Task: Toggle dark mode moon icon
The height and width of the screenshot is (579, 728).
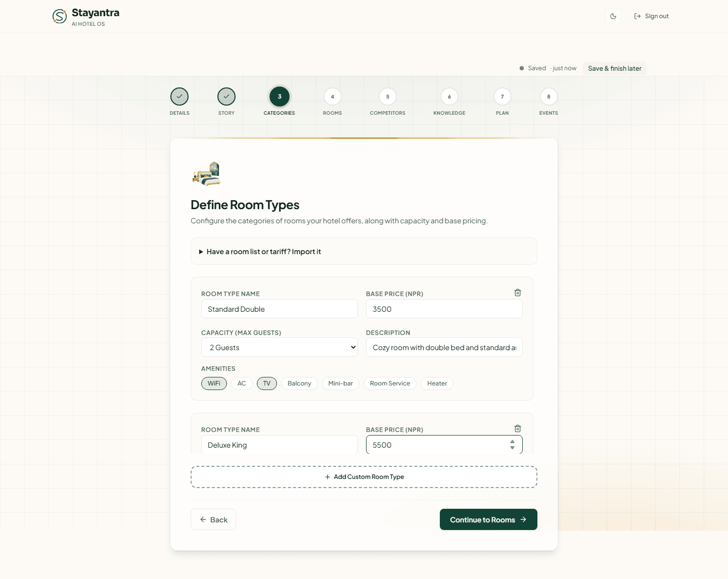Action: [613, 16]
